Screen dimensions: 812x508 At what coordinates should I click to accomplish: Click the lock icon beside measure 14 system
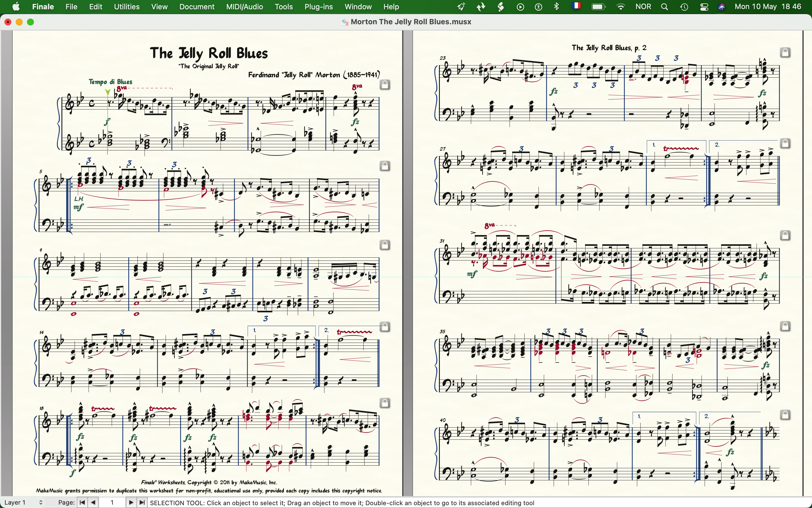[385, 327]
